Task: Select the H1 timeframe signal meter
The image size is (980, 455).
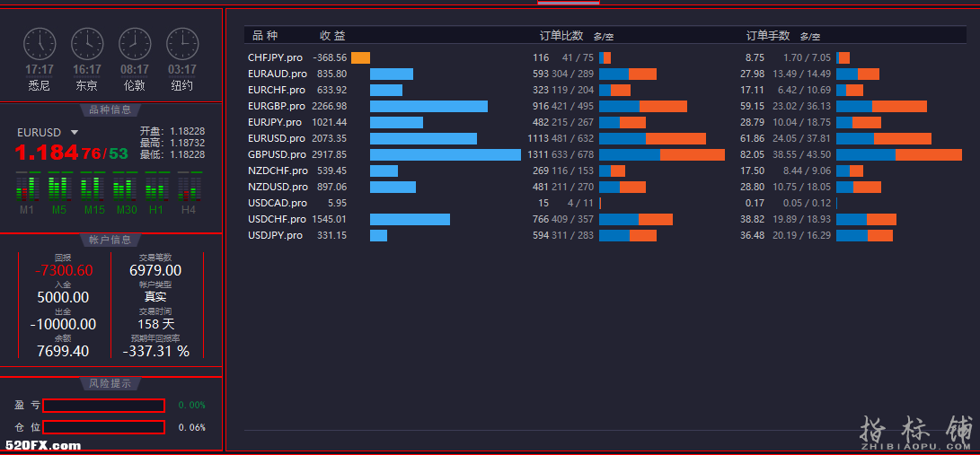Action: (x=156, y=186)
